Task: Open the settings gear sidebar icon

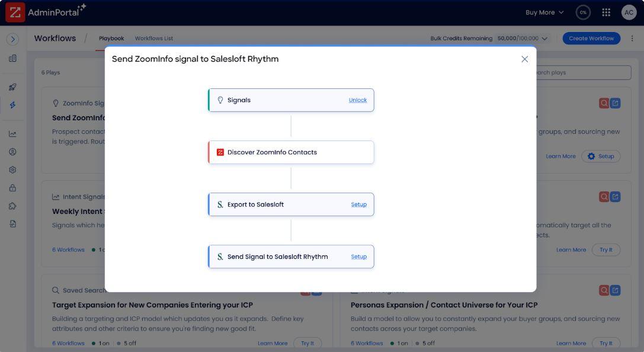Action: click(12, 170)
